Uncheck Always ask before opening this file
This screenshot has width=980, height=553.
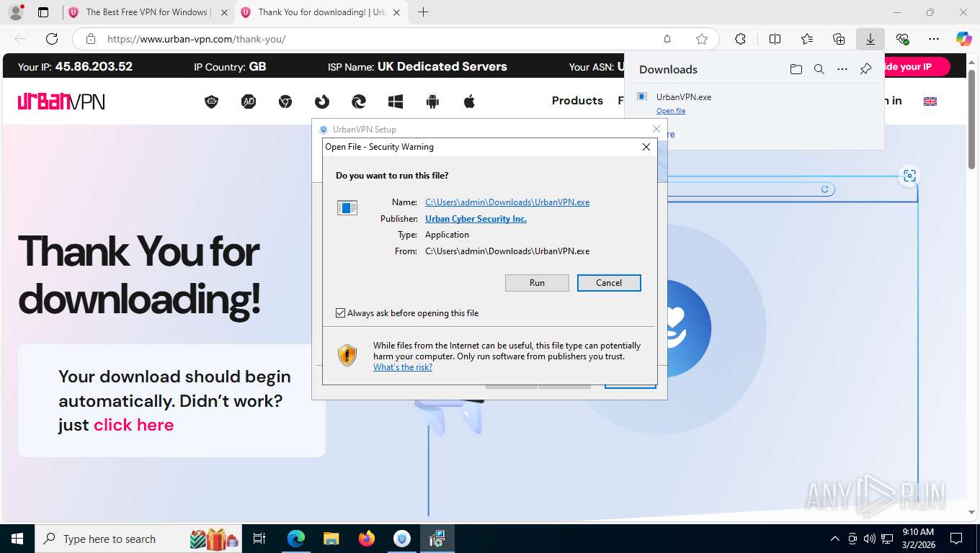click(x=341, y=313)
